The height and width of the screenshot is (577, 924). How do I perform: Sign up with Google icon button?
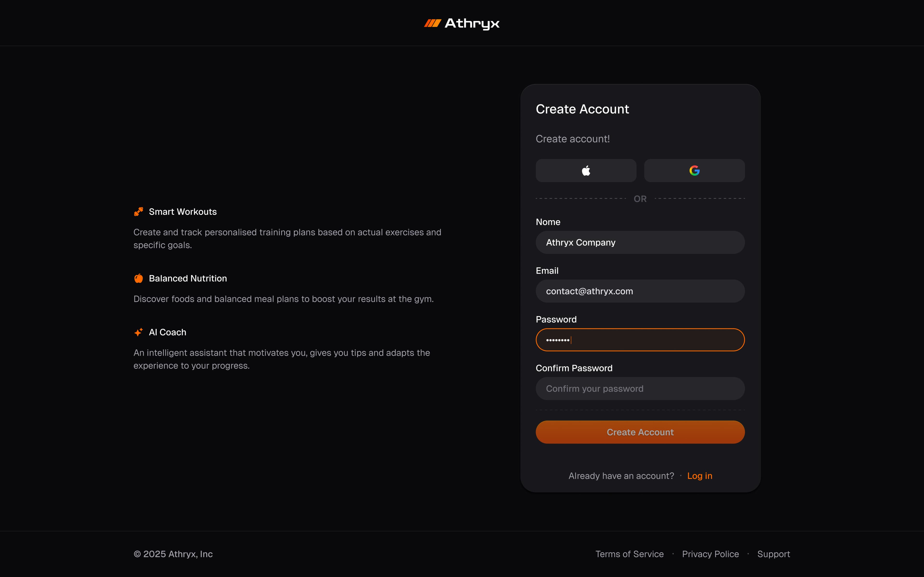pyautogui.click(x=694, y=171)
